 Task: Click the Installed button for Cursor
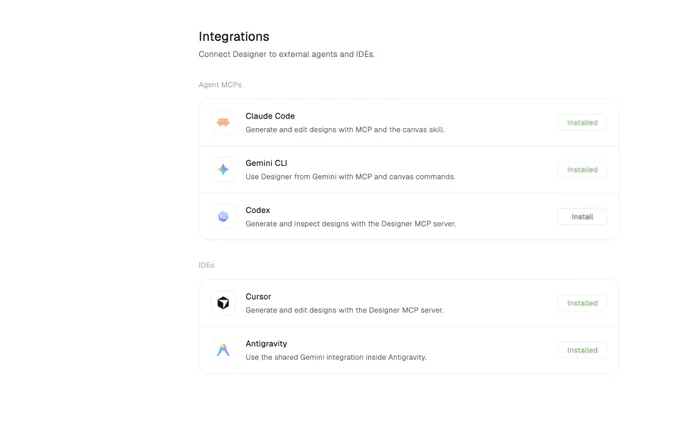point(582,303)
